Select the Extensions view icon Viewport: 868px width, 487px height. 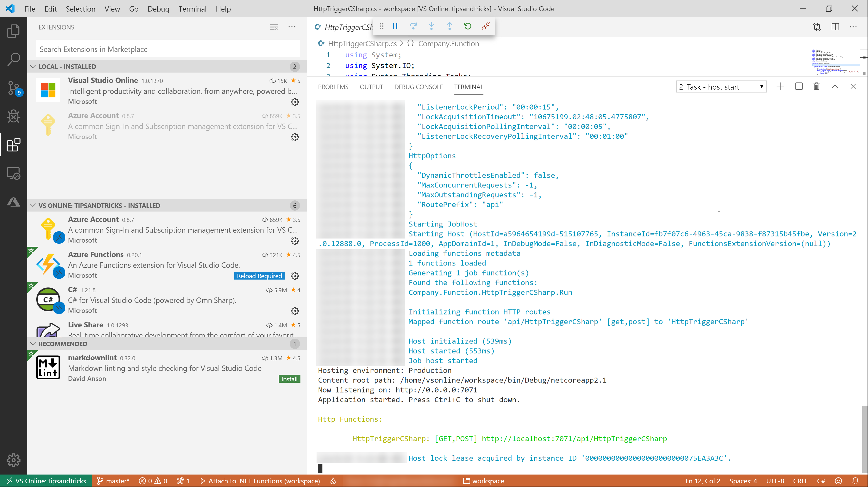(x=13, y=145)
